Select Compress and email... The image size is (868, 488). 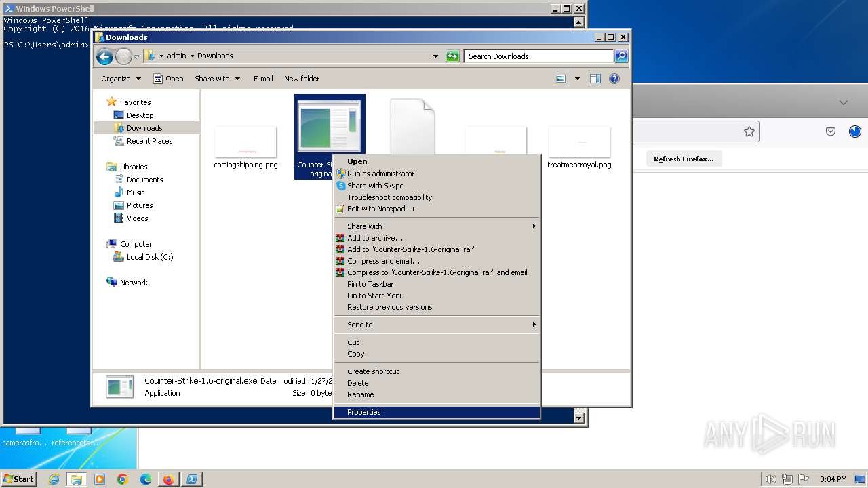[437, 261]
